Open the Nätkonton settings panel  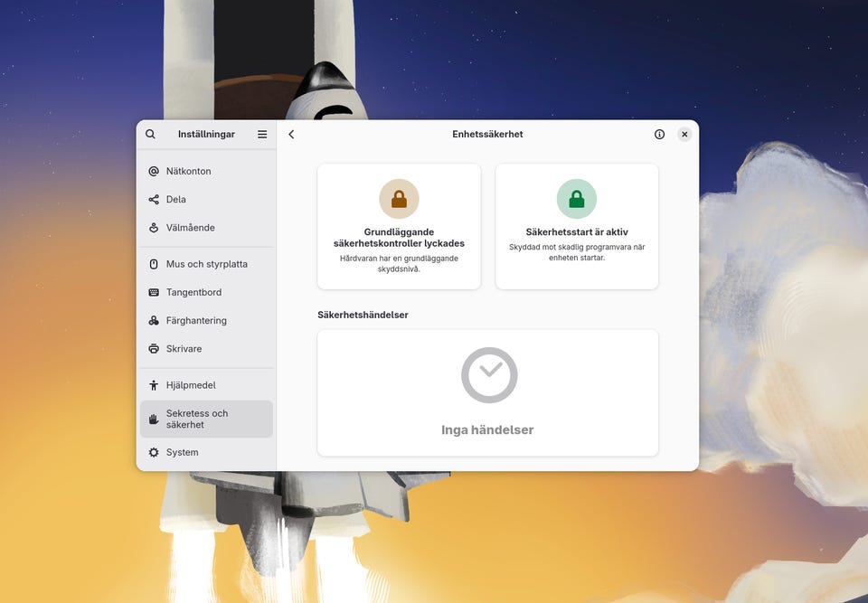(206, 171)
